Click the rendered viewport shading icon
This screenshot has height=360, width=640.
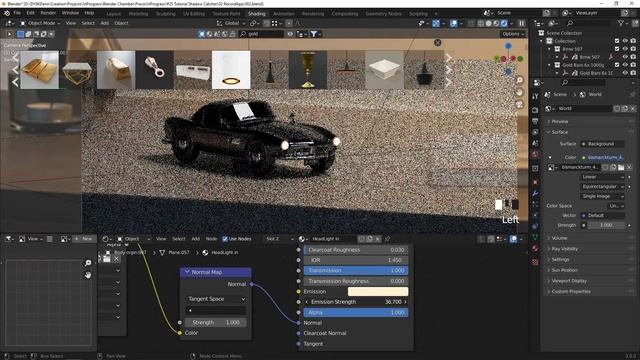pos(504,23)
